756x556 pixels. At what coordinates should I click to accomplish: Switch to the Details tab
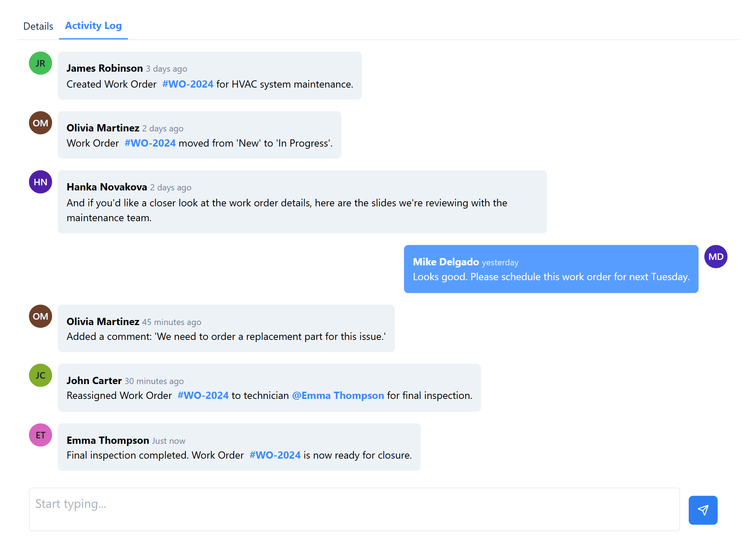point(38,26)
